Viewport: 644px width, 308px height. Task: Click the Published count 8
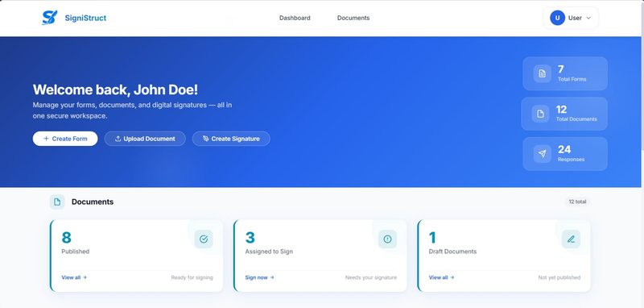coord(66,238)
